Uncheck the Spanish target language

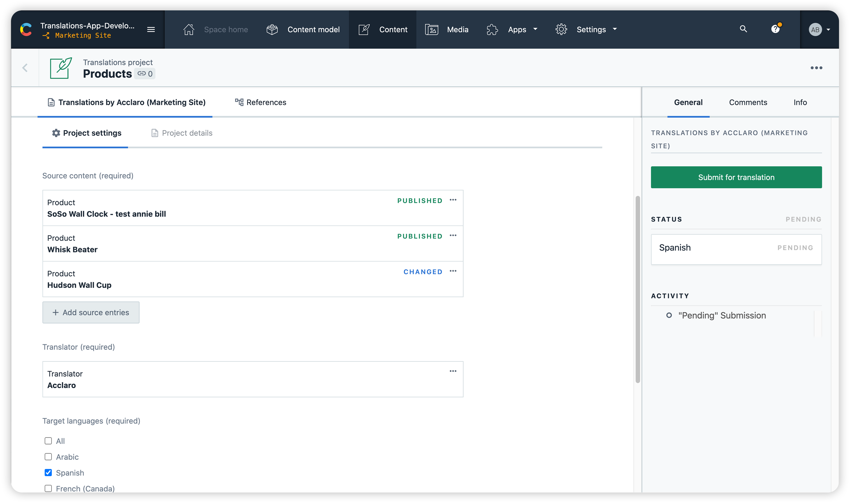point(48,472)
